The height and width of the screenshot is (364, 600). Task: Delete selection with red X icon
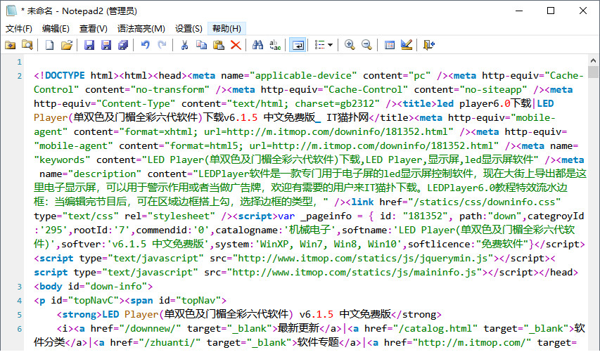pyautogui.click(x=236, y=45)
